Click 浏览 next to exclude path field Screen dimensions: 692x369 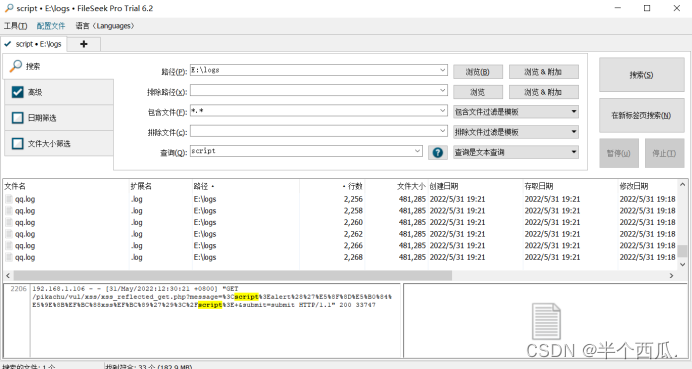[x=478, y=92]
